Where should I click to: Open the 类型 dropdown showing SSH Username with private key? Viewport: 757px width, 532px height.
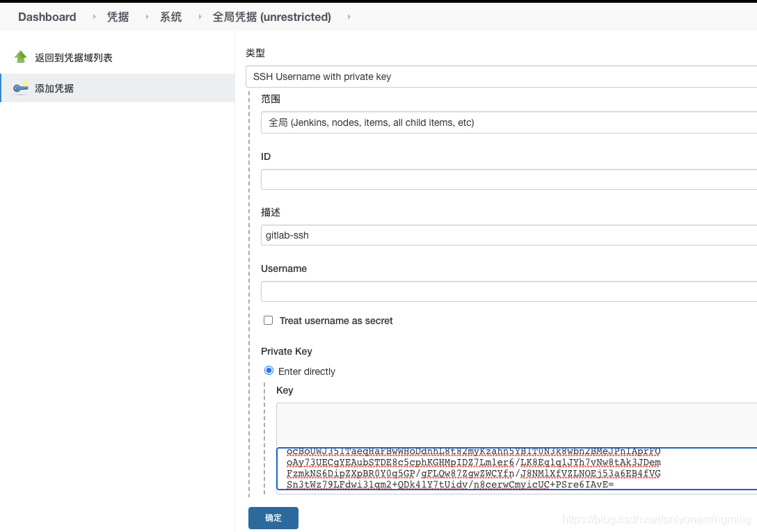click(x=501, y=76)
